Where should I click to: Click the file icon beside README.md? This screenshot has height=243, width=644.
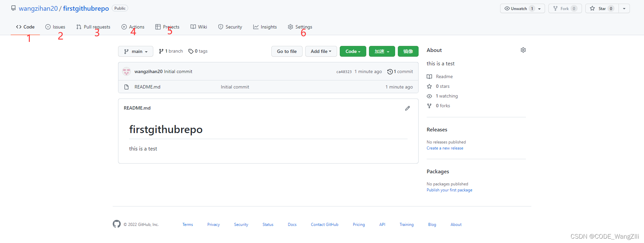126,87
